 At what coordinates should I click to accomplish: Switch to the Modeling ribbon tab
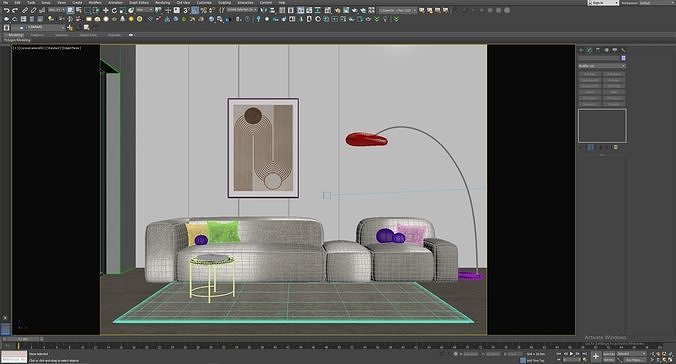(16, 35)
